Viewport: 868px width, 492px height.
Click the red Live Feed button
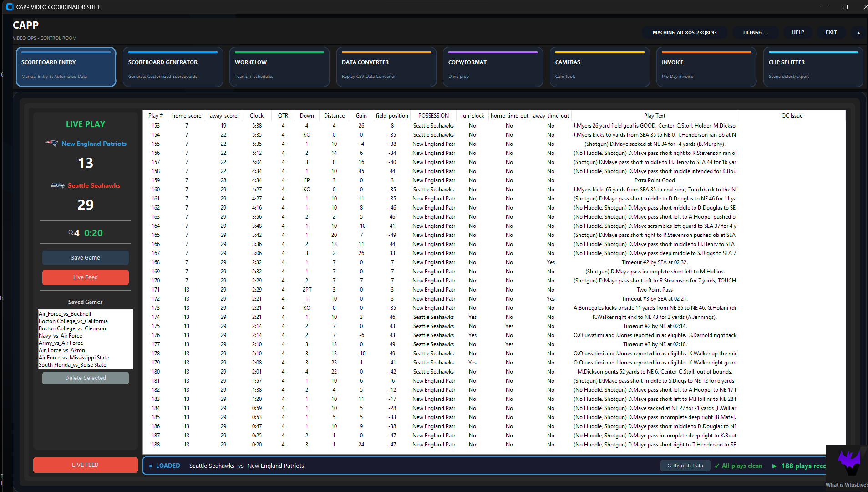85,277
